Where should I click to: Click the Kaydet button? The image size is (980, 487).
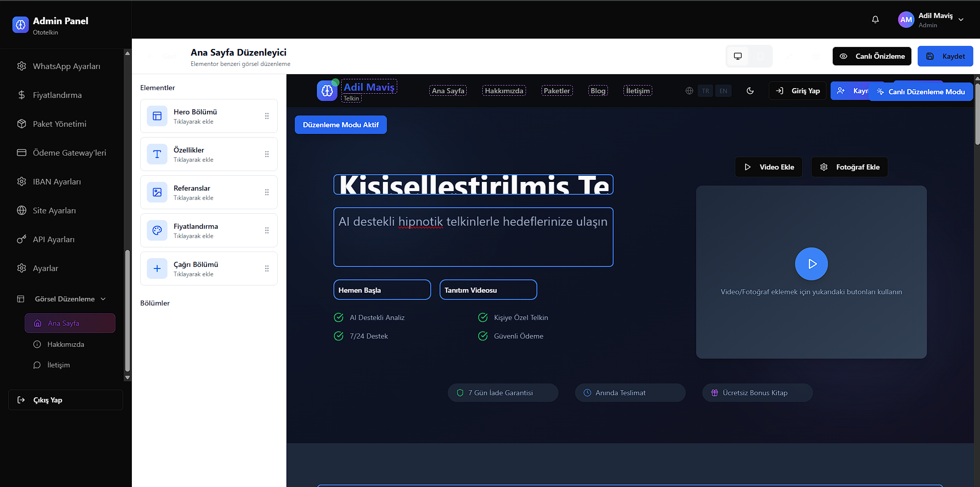tap(945, 56)
